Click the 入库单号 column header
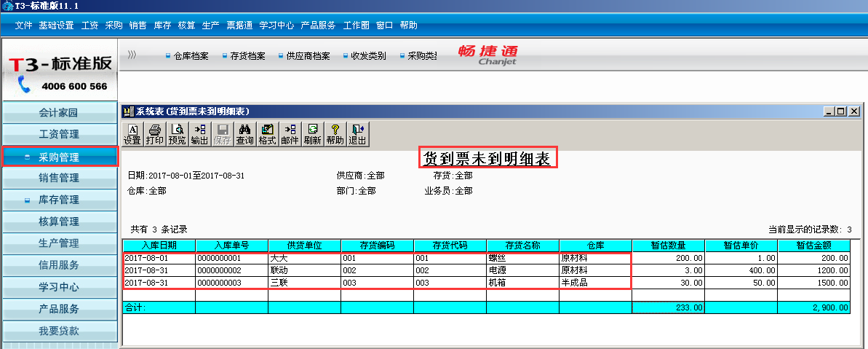This screenshot has height=349, width=868. click(231, 246)
